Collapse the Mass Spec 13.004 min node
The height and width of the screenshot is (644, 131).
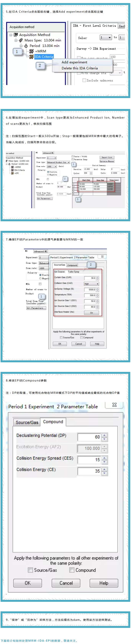[x=16, y=40]
